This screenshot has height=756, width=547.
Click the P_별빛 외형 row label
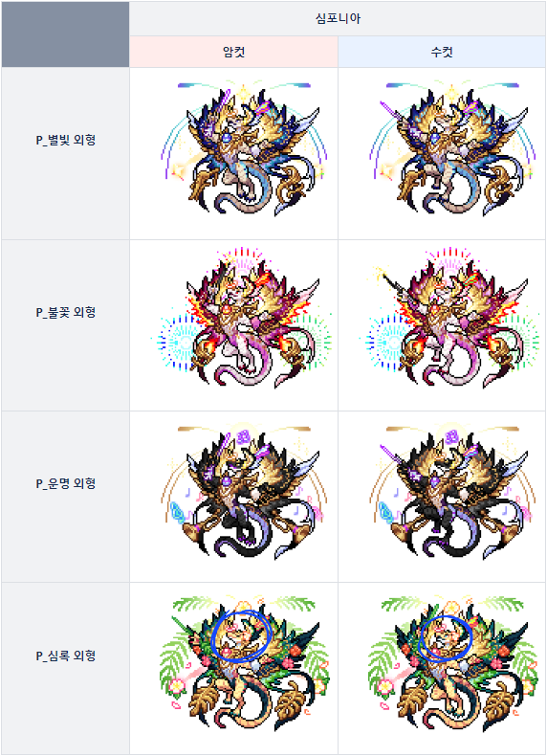[66, 141]
